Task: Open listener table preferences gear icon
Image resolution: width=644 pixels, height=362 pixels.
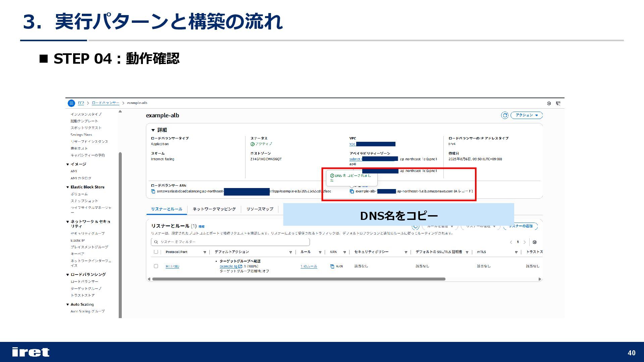Action: pyautogui.click(x=535, y=242)
